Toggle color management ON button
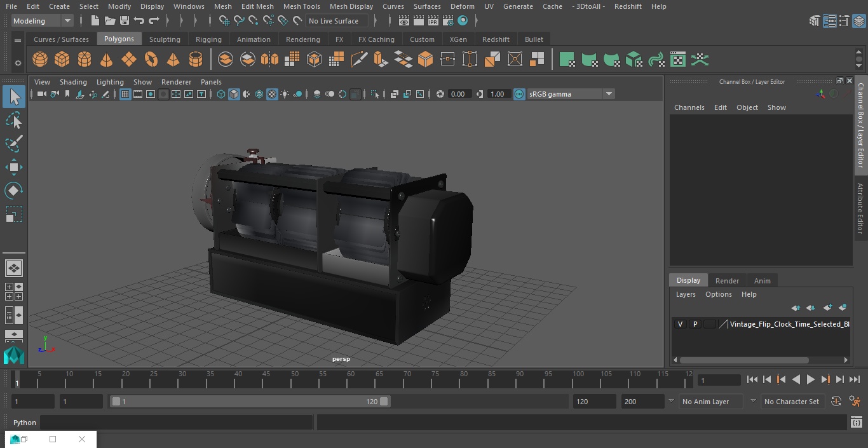Viewport: 868px width, 448px height. (519, 94)
